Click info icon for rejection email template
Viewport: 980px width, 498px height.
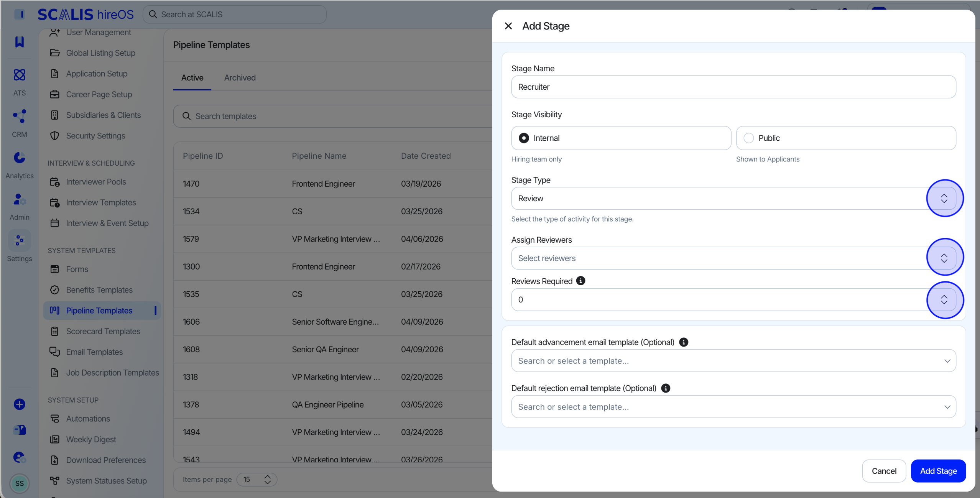[666, 388]
